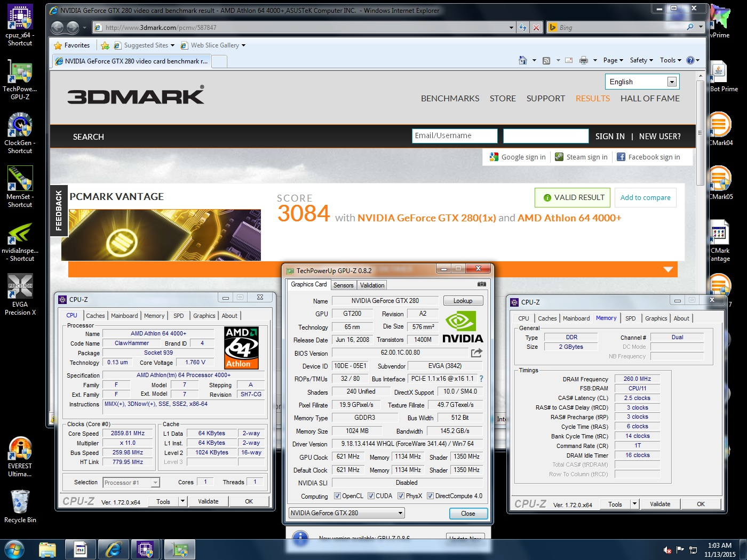Click the GPU-Z screenshot camera icon
The height and width of the screenshot is (560, 747).
coord(481,285)
